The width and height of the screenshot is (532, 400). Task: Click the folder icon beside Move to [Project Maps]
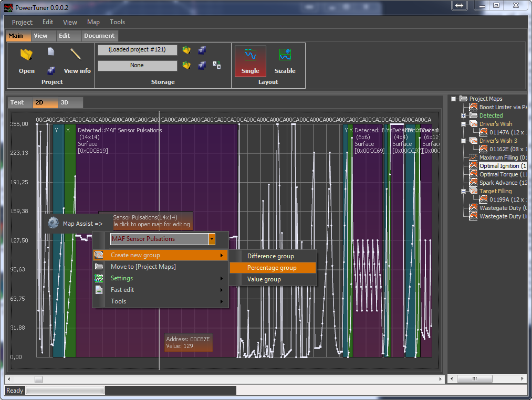coord(99,266)
